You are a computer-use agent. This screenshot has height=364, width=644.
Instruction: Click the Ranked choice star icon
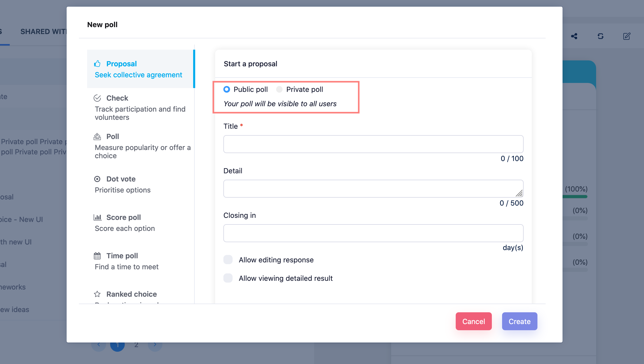pyautogui.click(x=97, y=294)
